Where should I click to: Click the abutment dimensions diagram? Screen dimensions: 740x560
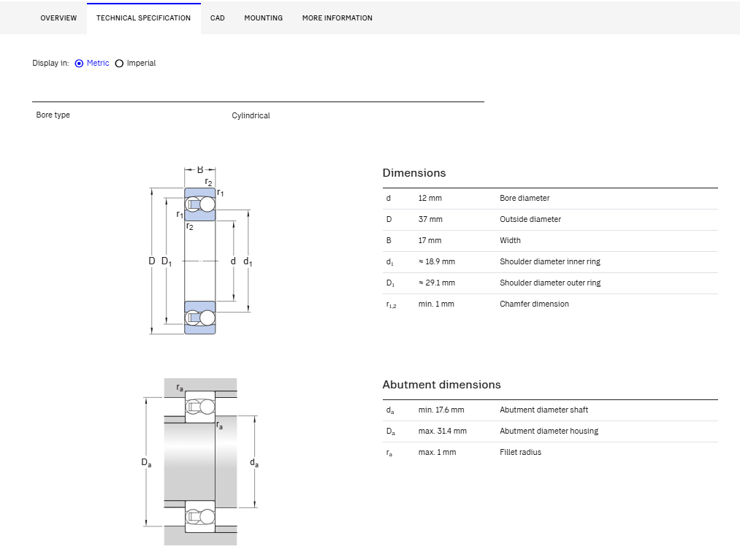click(201, 461)
